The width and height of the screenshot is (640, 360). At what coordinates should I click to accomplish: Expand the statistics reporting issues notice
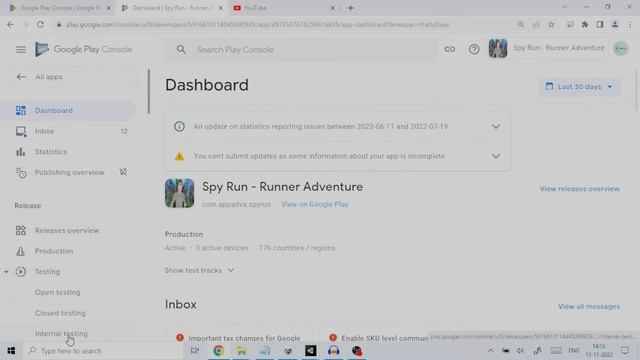496,127
